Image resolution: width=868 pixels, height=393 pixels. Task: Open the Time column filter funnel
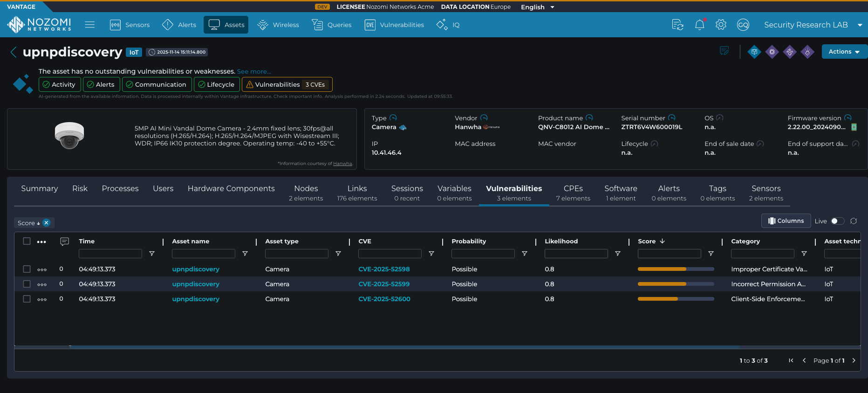point(152,254)
